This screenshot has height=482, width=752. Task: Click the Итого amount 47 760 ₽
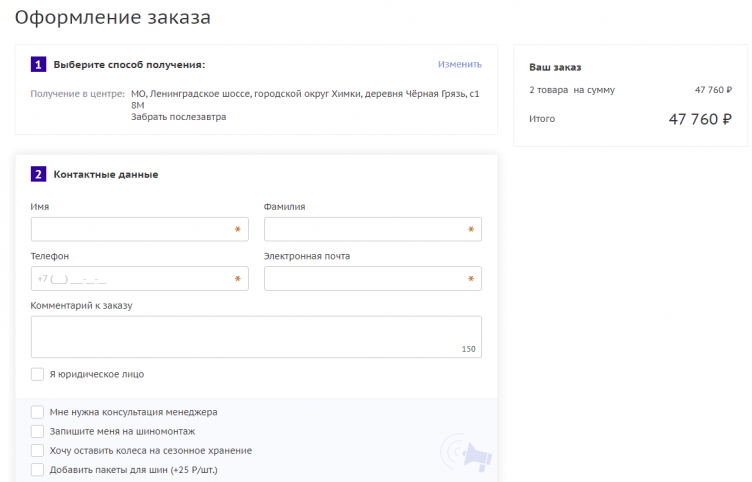tap(700, 119)
